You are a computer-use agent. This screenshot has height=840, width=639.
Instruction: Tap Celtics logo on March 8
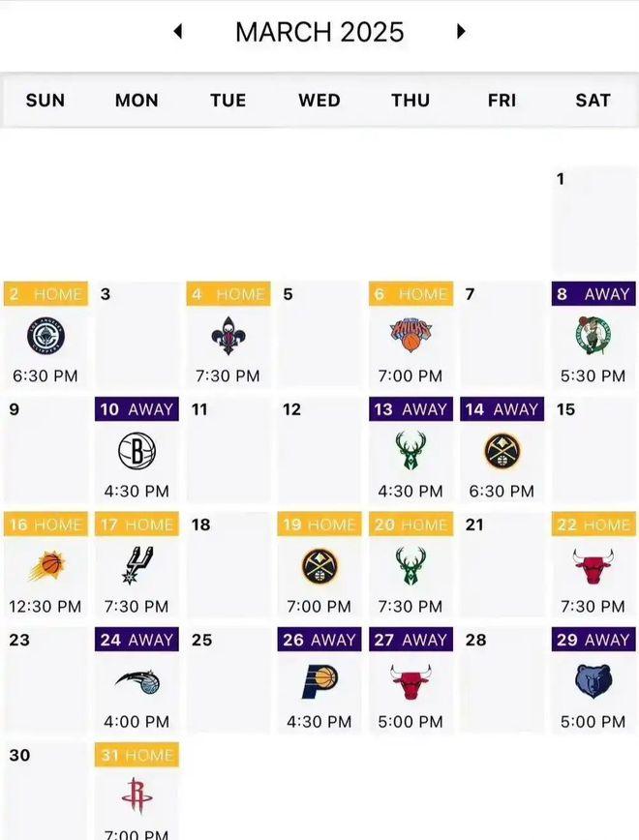point(593,336)
